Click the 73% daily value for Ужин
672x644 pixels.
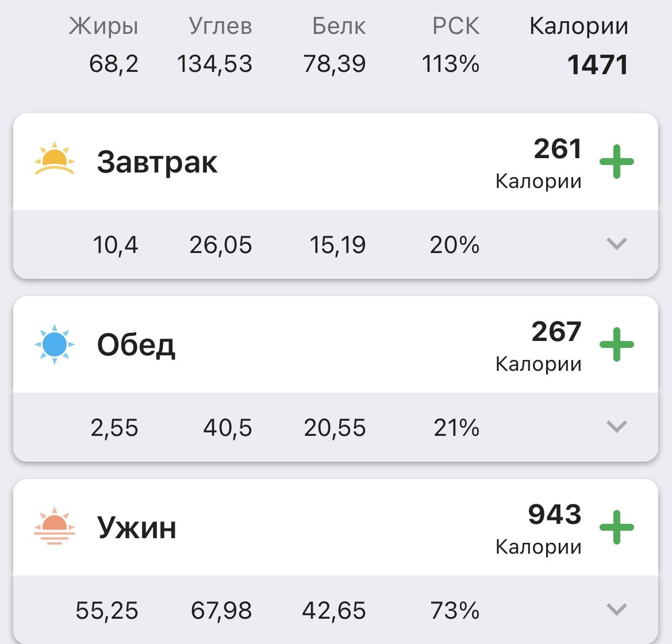(456, 611)
